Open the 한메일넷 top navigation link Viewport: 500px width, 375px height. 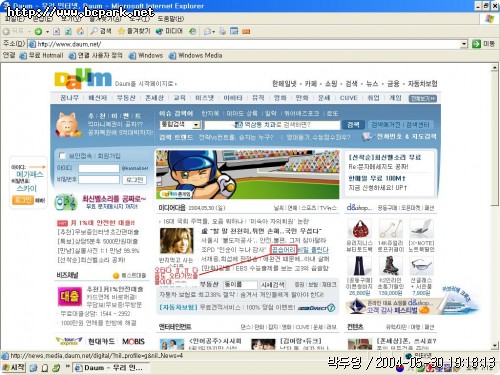284,84
